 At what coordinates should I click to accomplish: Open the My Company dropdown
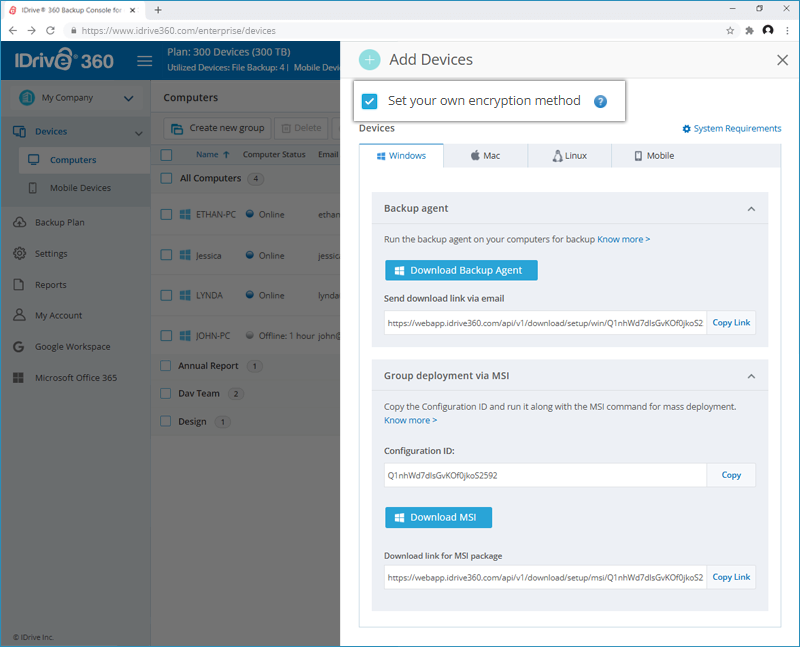tap(77, 98)
